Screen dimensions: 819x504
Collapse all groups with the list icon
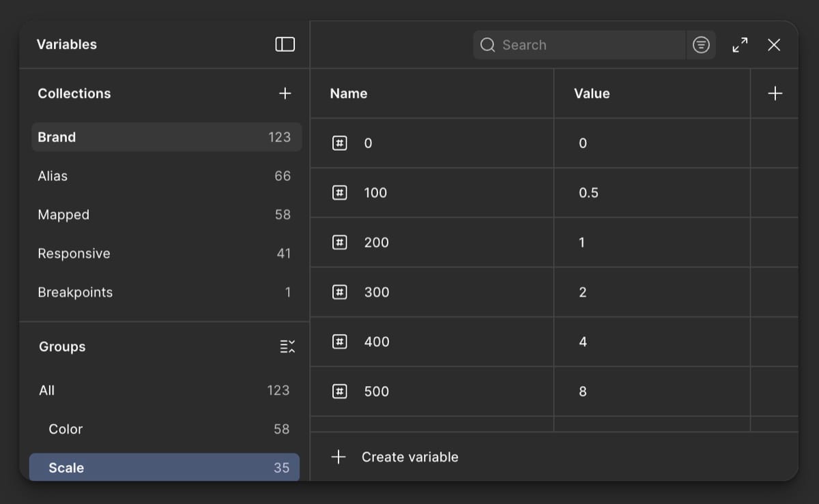pos(287,346)
